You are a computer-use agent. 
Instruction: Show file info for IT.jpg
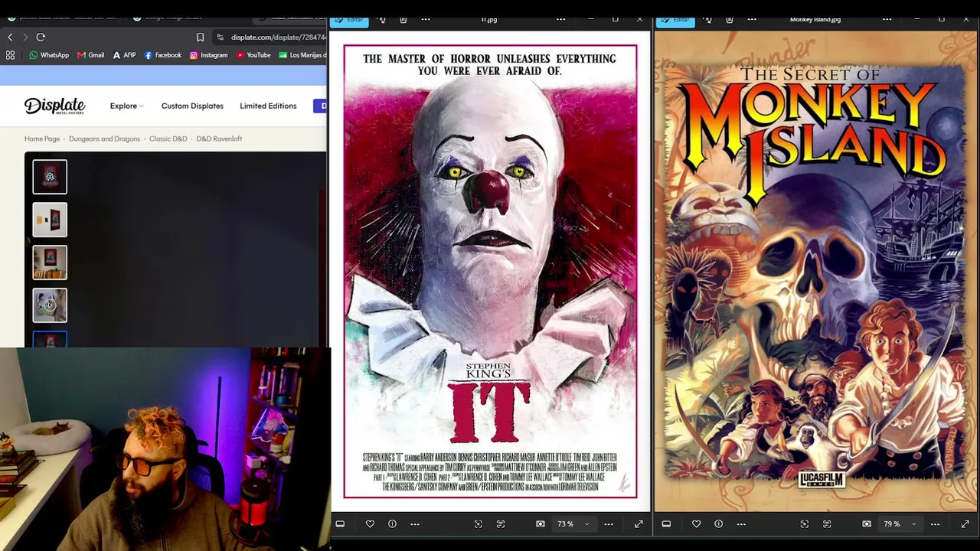click(x=392, y=524)
